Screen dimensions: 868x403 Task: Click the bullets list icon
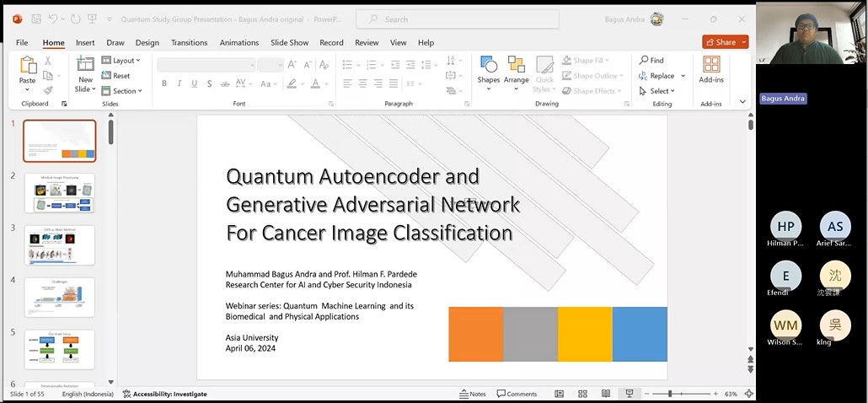click(347, 65)
